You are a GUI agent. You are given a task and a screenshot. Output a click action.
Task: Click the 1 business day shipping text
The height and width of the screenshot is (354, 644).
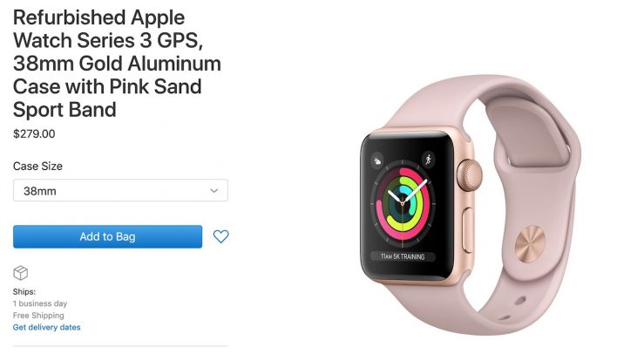coord(40,303)
